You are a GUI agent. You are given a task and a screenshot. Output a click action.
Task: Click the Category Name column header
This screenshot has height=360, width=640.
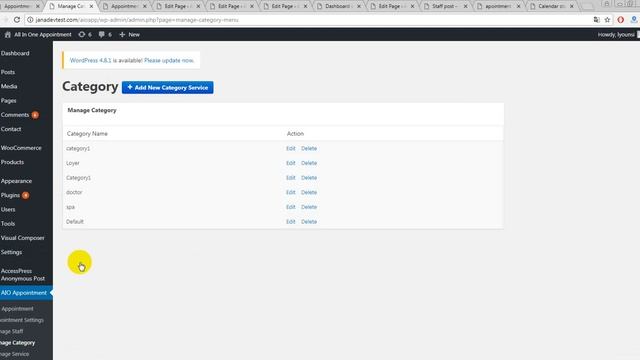87,134
